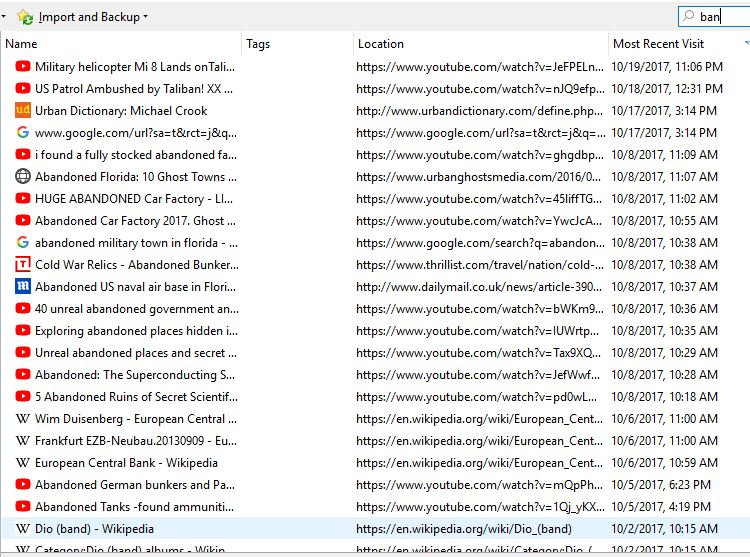Click YouTube icon for Abandoned German bunkers row
Image resolution: width=750 pixels, height=557 pixels.
[x=22, y=484]
